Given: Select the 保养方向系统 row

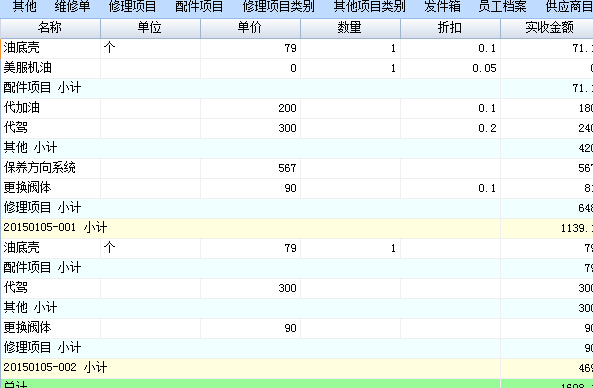Looking at the screenshot, I should 296,168.
